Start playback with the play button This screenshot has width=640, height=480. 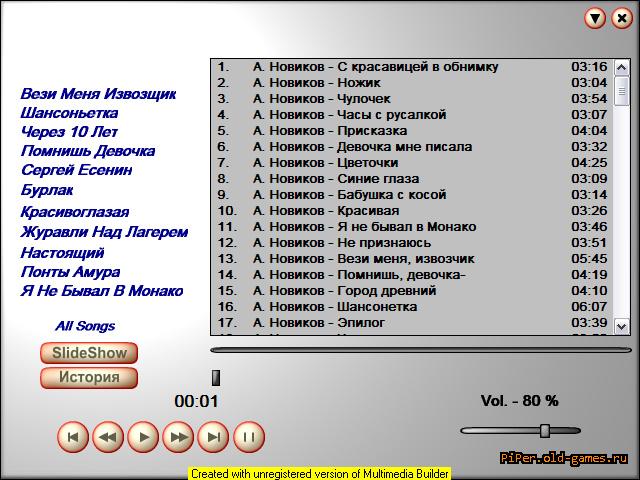tap(143, 437)
